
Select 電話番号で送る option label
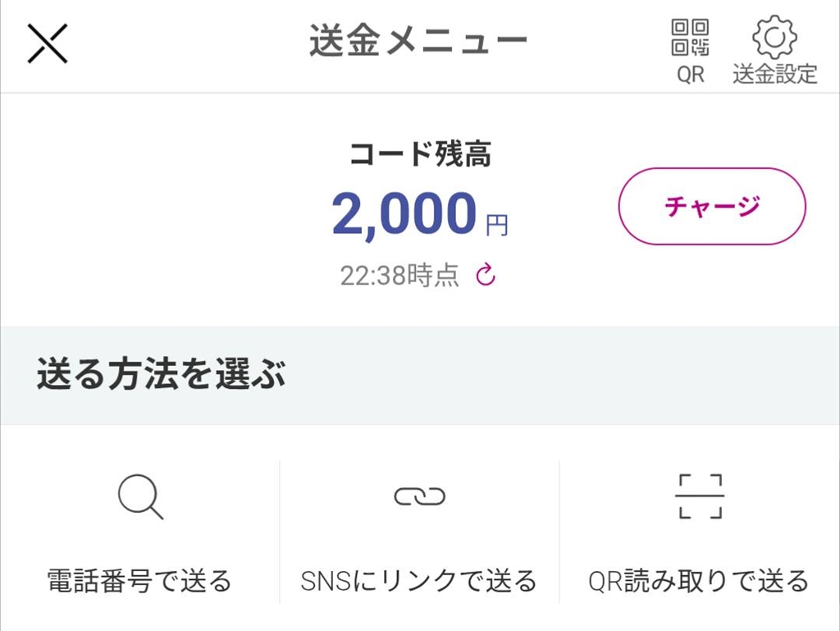point(139,581)
